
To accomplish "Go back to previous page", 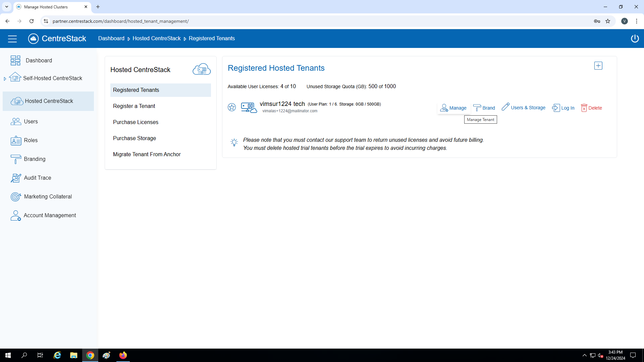I will pyautogui.click(x=7, y=21).
